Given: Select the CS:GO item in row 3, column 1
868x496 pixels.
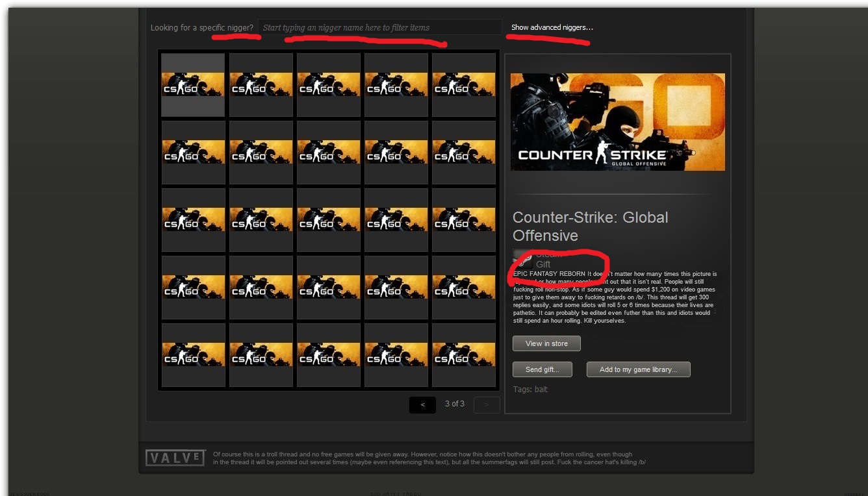Looking at the screenshot, I should [x=193, y=220].
